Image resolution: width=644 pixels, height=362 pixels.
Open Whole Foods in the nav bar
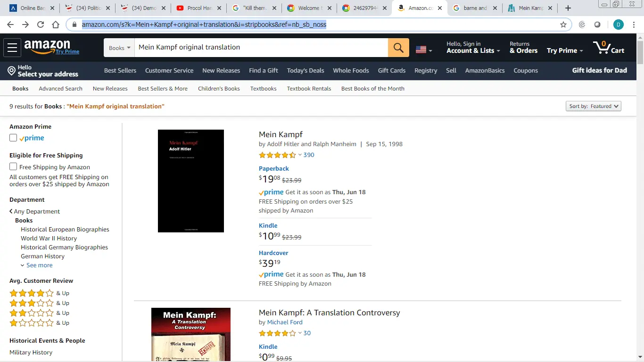point(351,71)
